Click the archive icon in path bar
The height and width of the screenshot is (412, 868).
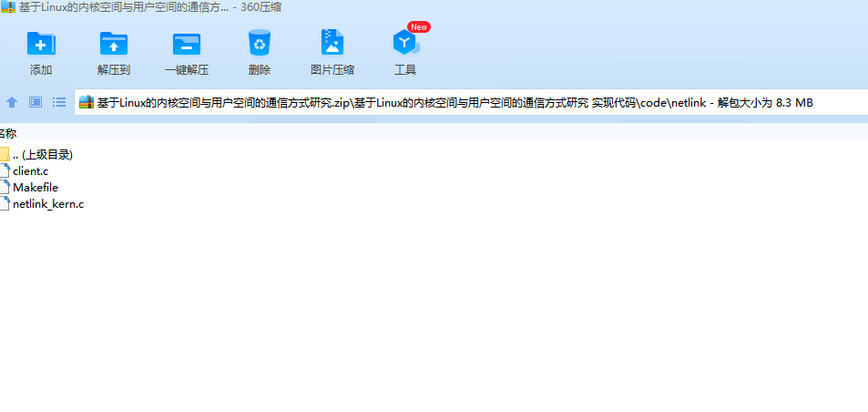click(87, 102)
